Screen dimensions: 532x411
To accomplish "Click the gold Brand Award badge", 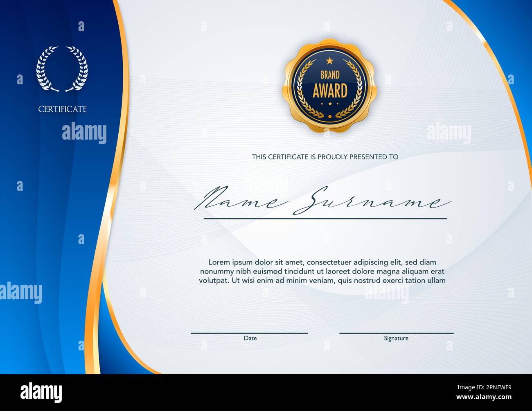I will point(330,86).
